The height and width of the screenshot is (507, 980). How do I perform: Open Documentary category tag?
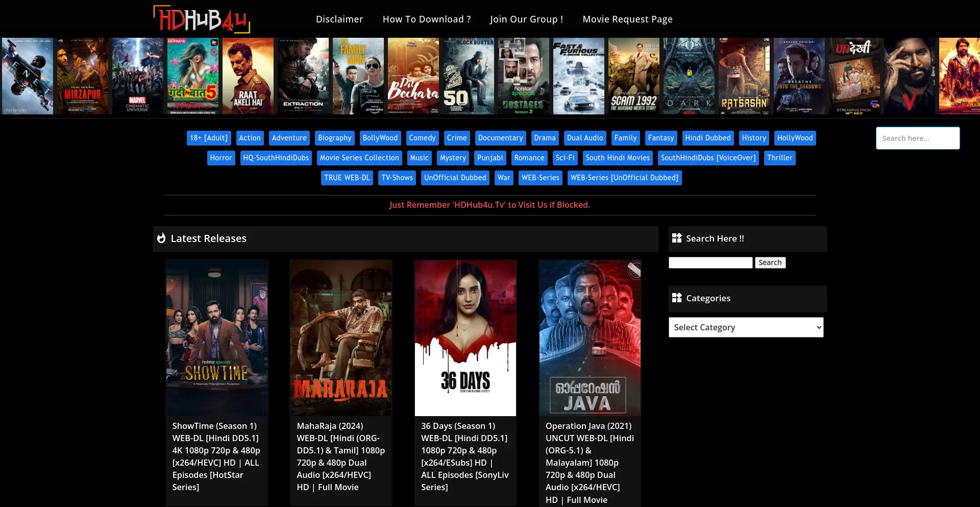(x=501, y=138)
